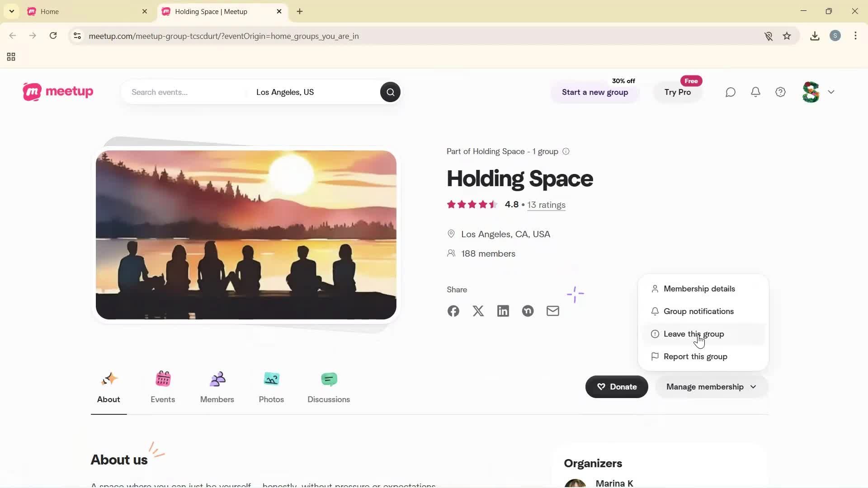Share the group on X (Twitter)
This screenshot has height=488, width=868.
[x=478, y=311]
